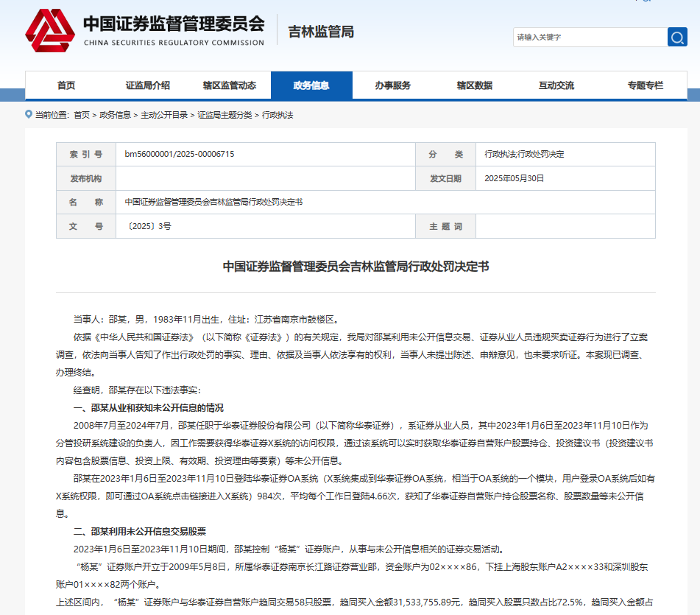The height and width of the screenshot is (615, 700).
Task: Click the bold centered 行政处罚决定书 document heading
Action: click(x=356, y=267)
